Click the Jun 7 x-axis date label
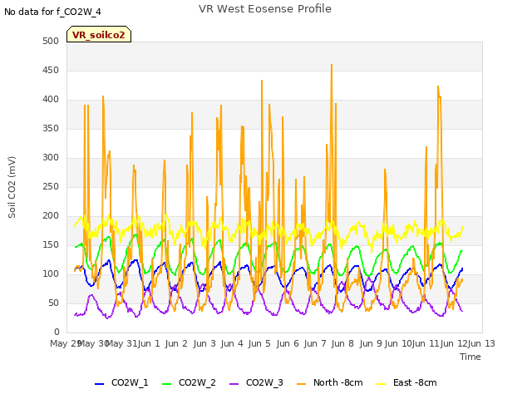 click(x=315, y=343)
